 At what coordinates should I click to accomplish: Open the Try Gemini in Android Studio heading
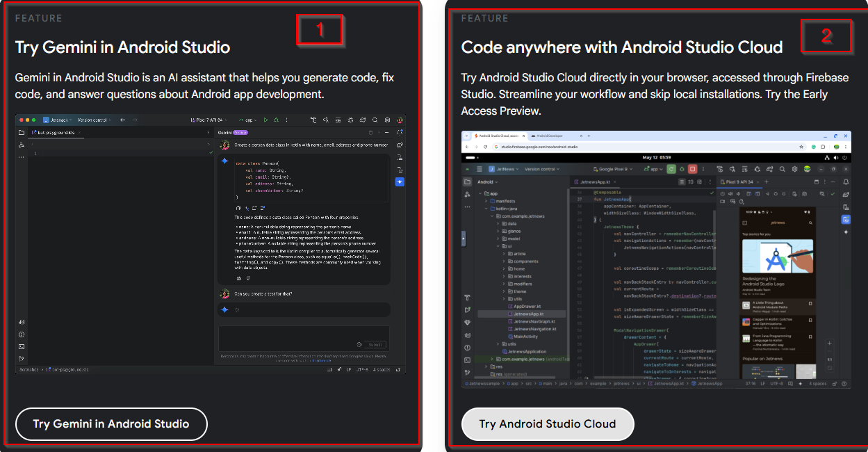point(123,47)
